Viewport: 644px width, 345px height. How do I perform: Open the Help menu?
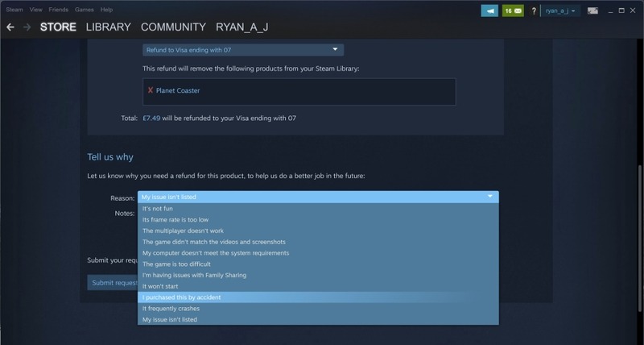point(106,10)
